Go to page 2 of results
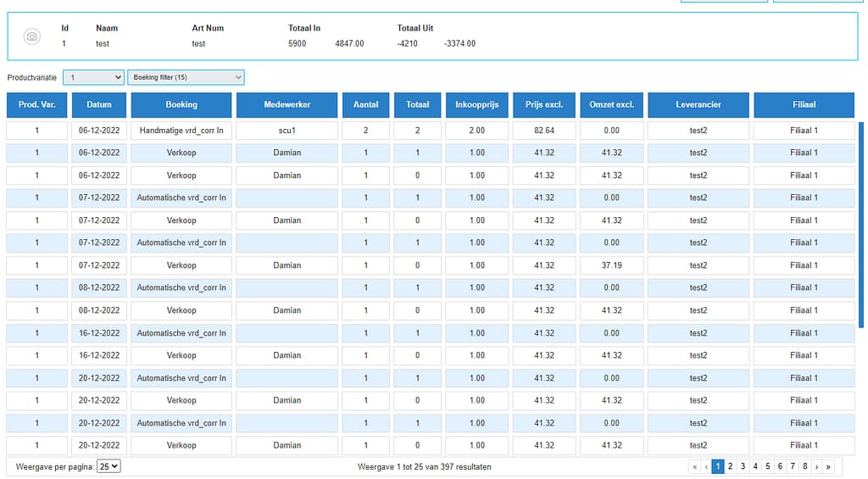 tap(730, 467)
